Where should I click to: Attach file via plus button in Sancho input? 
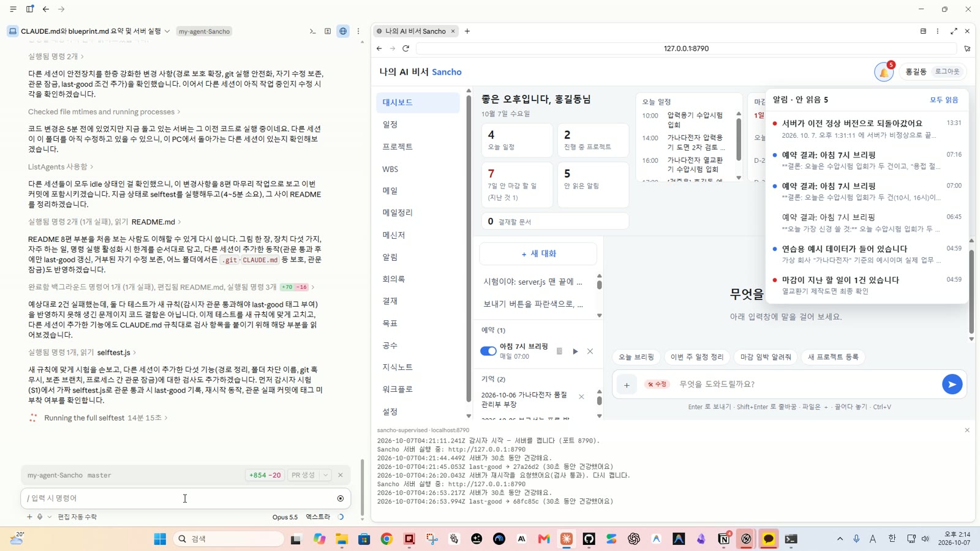click(627, 385)
